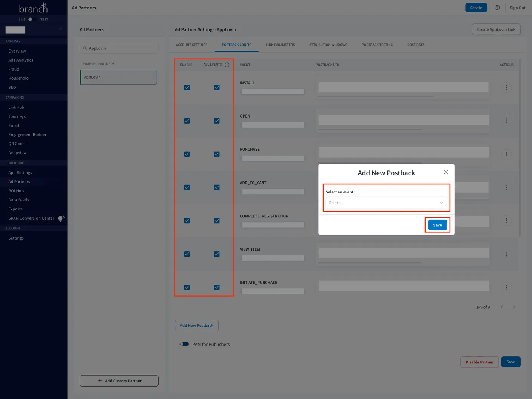Save the new postback in the modal
Screen dimensions: 532x399
click(437, 225)
